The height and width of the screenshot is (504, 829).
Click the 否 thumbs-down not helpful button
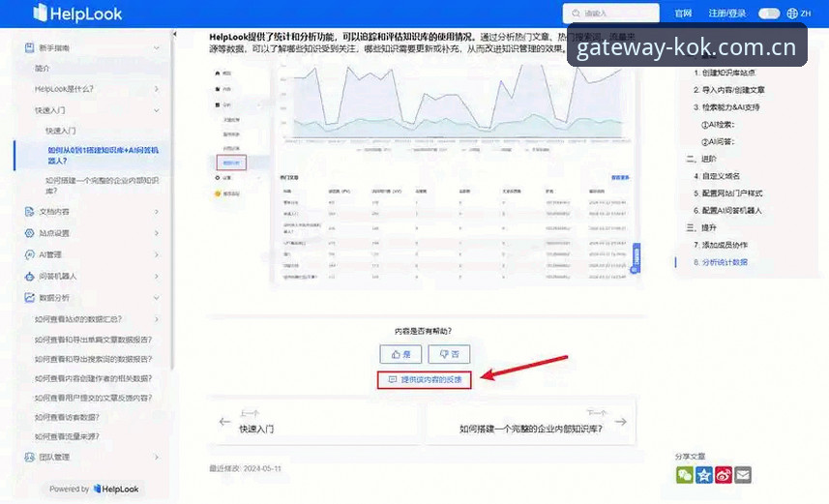449,354
